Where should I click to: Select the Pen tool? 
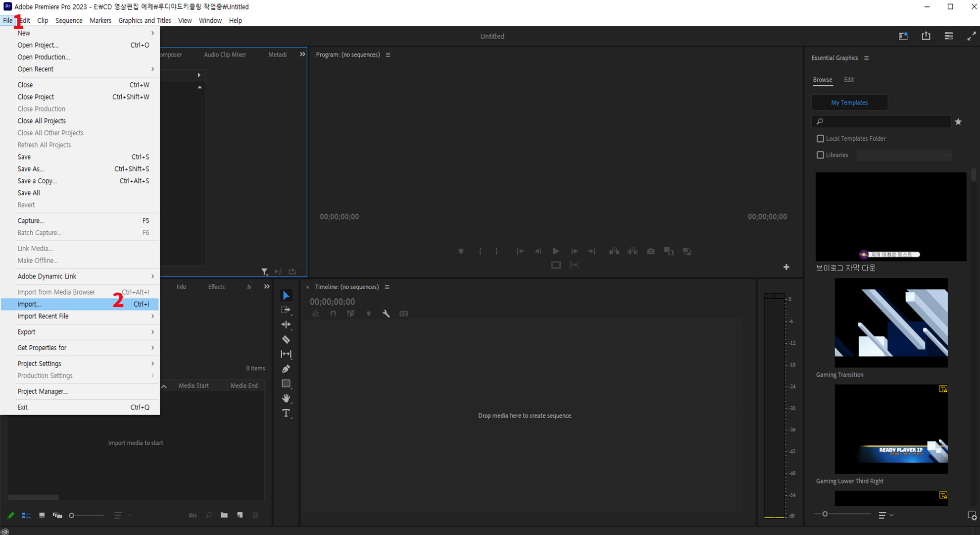[x=286, y=369]
